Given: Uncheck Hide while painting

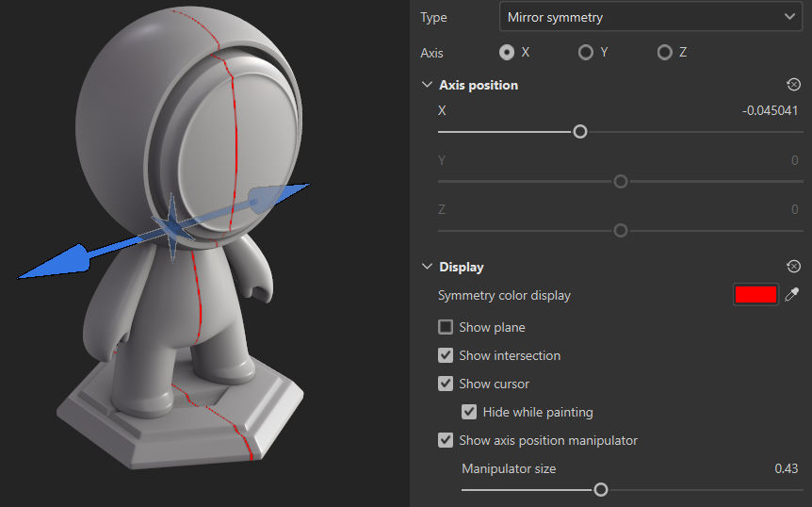Looking at the screenshot, I should pos(469,412).
